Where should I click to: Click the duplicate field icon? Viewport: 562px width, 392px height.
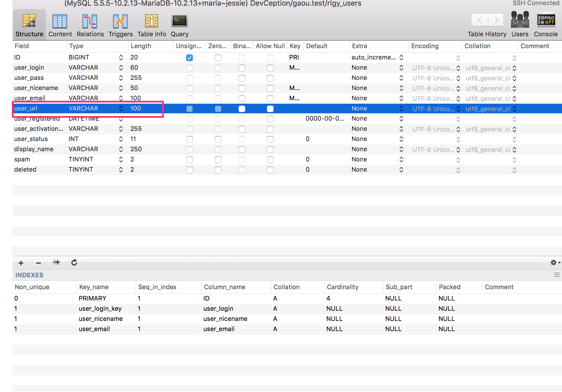(56, 263)
